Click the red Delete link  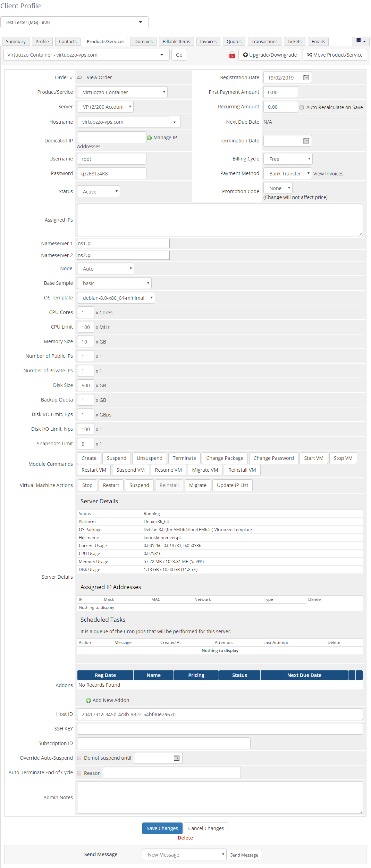tap(185, 838)
